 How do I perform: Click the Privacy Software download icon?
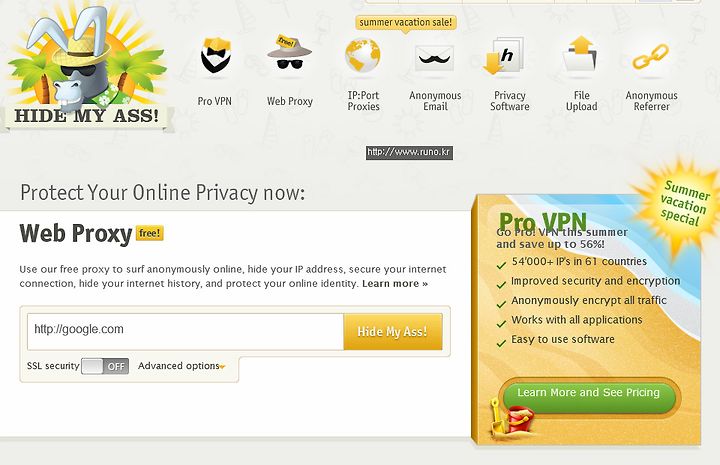tap(504, 56)
